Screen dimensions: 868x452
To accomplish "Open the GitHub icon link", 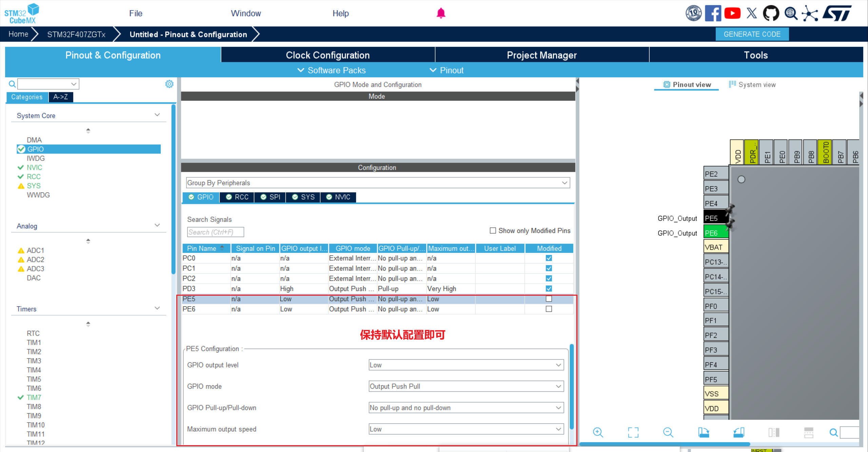I will point(771,13).
